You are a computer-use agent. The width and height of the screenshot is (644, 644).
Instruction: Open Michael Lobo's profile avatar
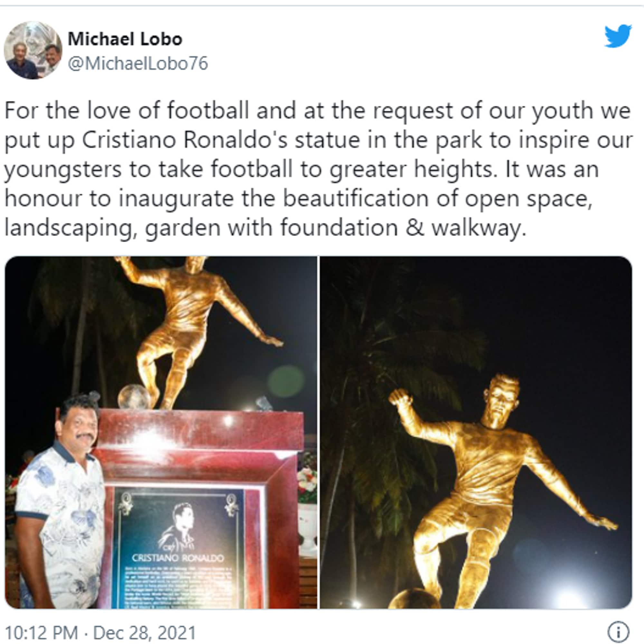pos(33,50)
